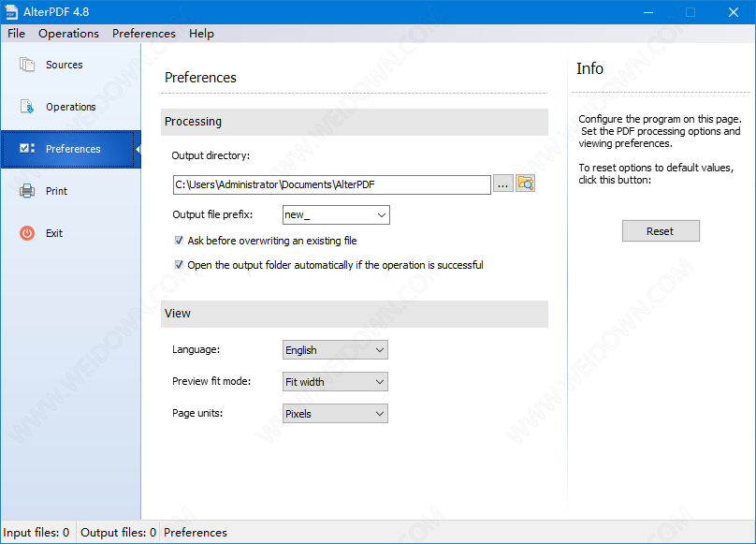Screen dimensions: 756x544
Task: Click the Sources documents icon in sidebar
Action: (27, 65)
